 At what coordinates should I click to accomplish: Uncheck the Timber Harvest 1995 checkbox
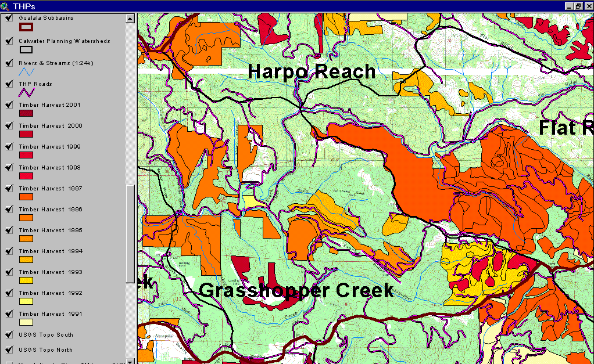click(9, 230)
